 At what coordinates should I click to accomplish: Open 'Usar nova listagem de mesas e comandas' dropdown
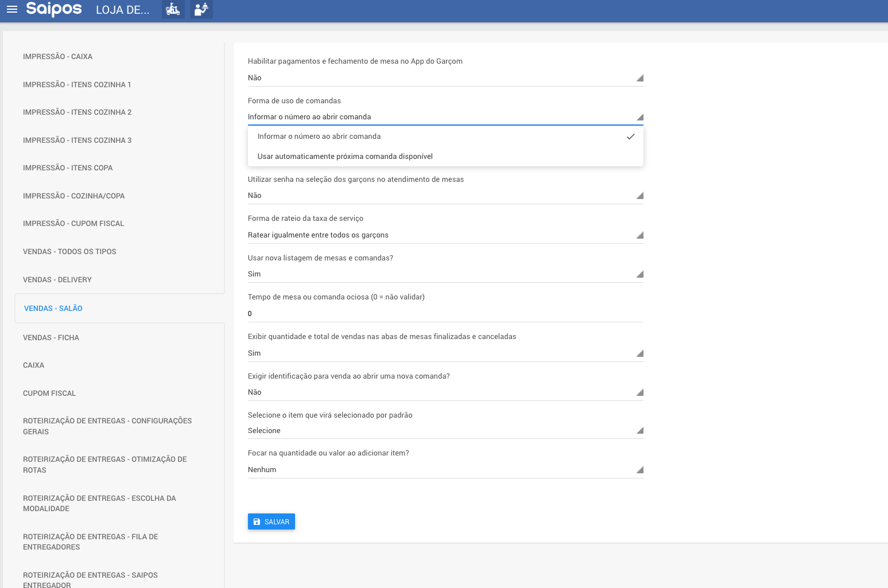pyautogui.click(x=445, y=274)
